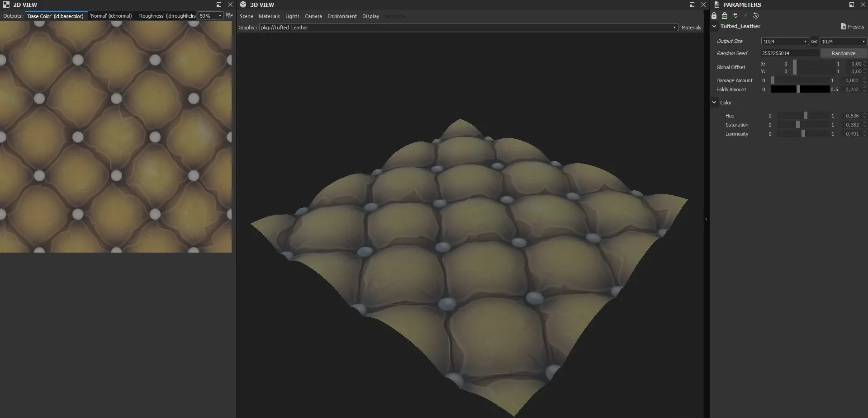Open the output width 1024 dropdown

tap(785, 41)
